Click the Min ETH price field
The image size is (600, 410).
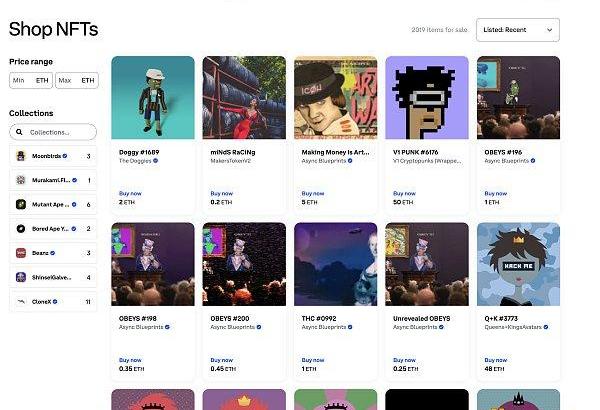31,80
